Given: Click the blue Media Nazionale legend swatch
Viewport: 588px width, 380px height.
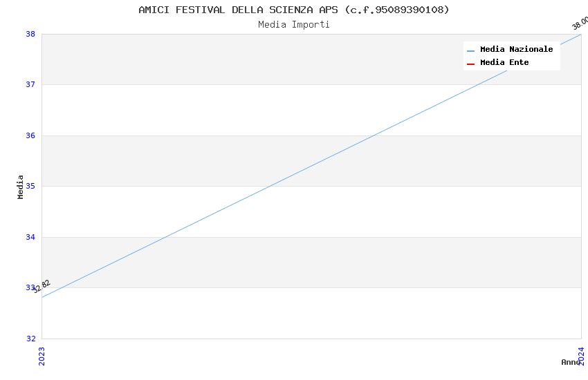Looking at the screenshot, I should pos(470,50).
